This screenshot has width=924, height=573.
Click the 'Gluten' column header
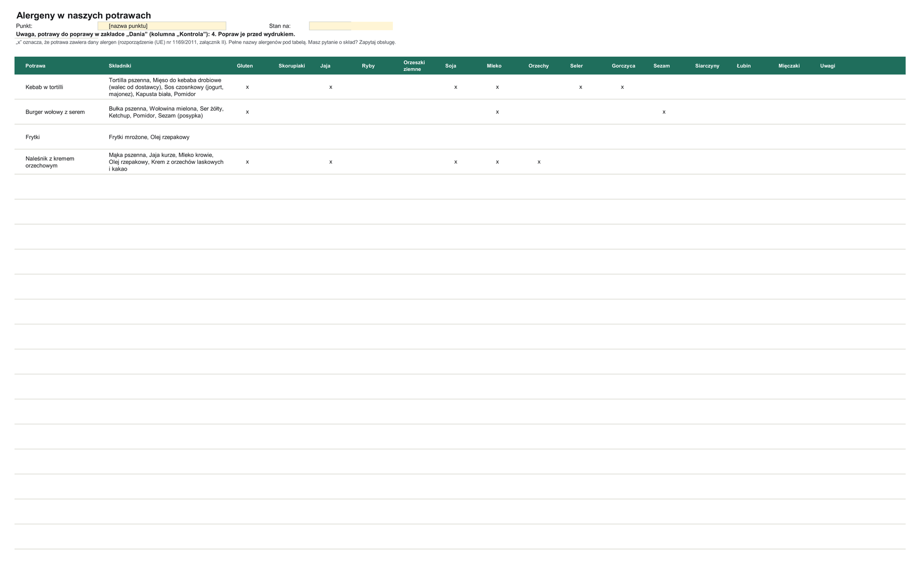tap(245, 66)
